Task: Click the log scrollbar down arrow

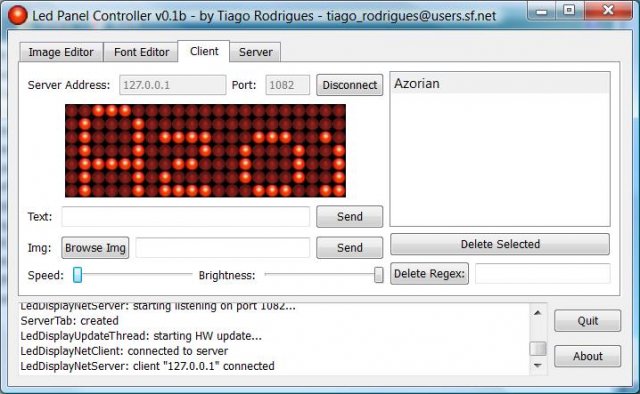Action: (538, 365)
